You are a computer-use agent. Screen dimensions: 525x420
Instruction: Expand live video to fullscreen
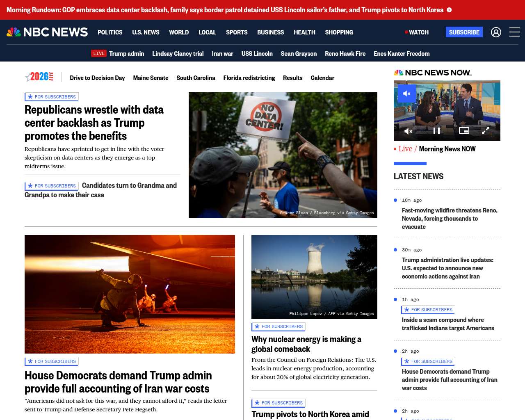485,130
